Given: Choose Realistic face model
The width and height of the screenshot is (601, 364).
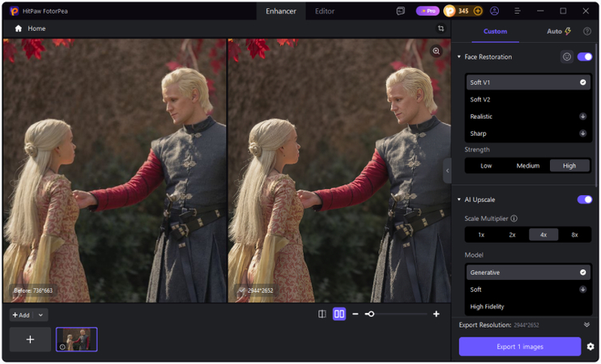Looking at the screenshot, I should click(x=528, y=116).
